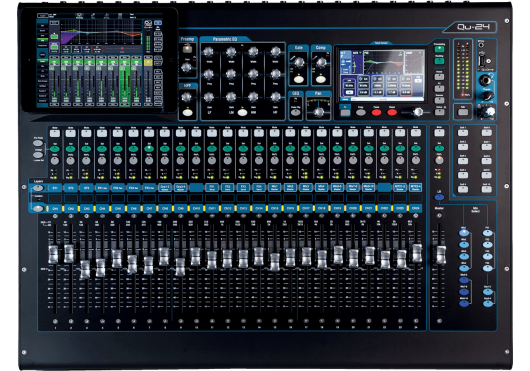
Task: Toggle the Comp In button
Action: (x=320, y=79)
